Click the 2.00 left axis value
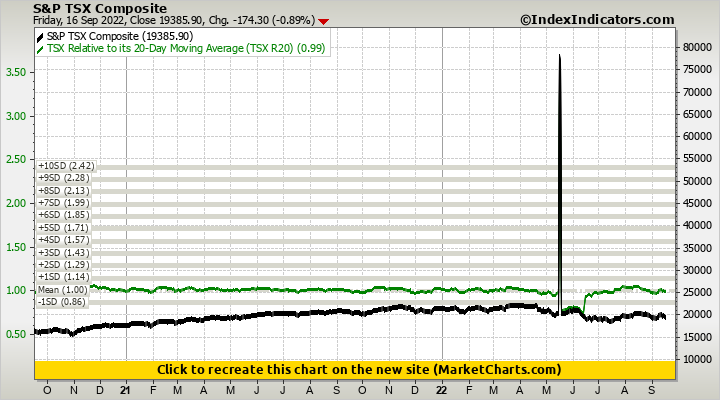The image size is (720, 400). tap(16, 203)
